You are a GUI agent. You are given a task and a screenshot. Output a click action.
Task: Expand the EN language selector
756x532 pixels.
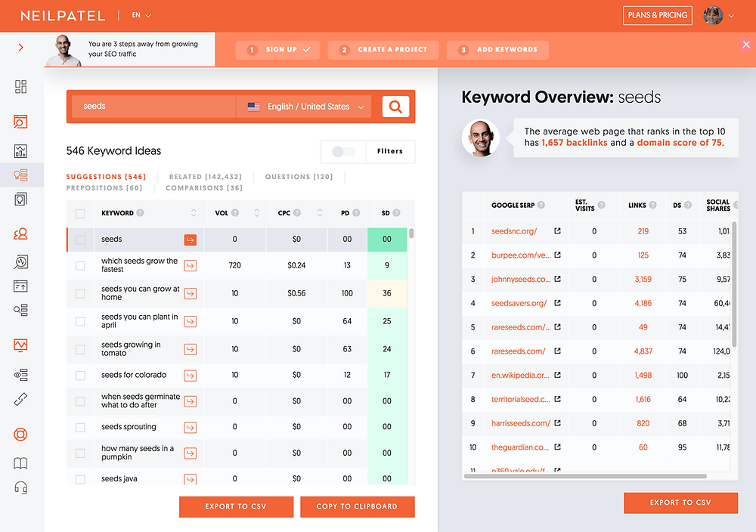141,15
